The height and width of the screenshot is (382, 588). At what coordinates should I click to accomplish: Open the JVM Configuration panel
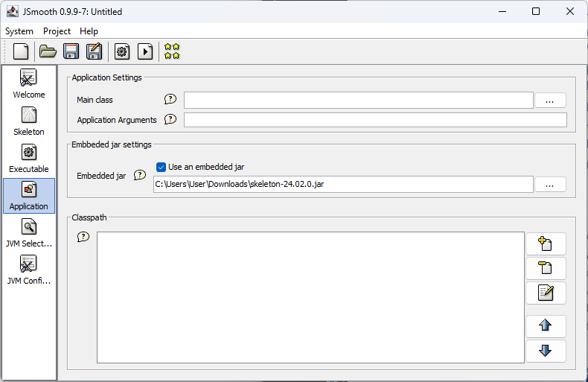pyautogui.click(x=29, y=270)
